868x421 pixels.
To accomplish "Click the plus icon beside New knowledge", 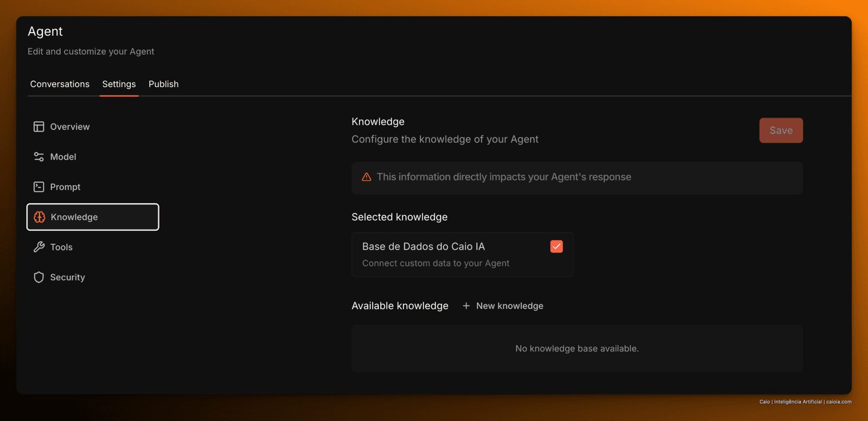I will 466,306.
